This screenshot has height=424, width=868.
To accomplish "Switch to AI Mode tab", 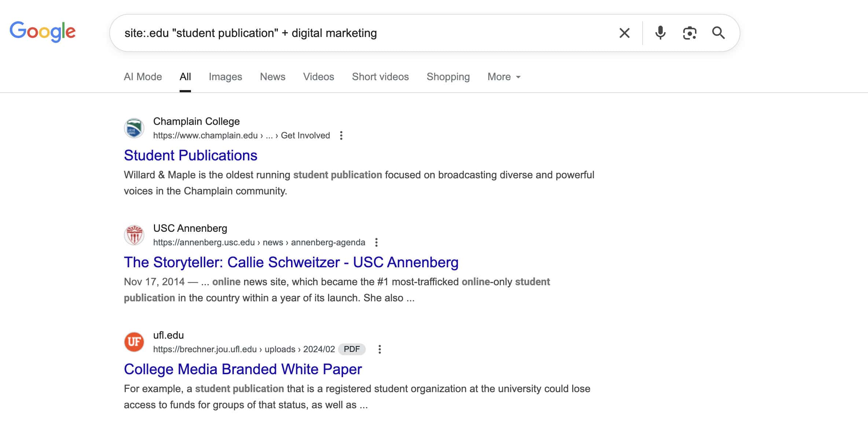I will [x=143, y=77].
